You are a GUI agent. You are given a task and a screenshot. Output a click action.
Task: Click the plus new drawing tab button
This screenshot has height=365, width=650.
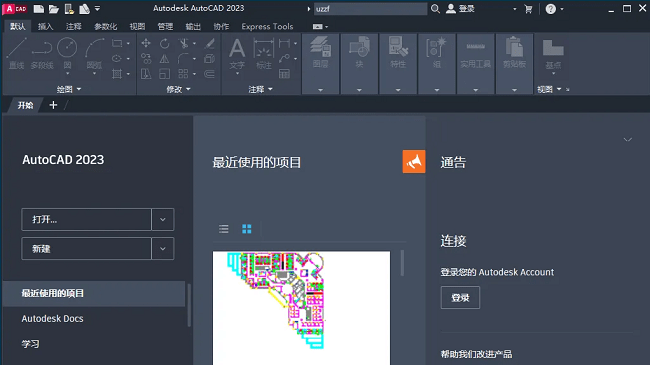(53, 105)
